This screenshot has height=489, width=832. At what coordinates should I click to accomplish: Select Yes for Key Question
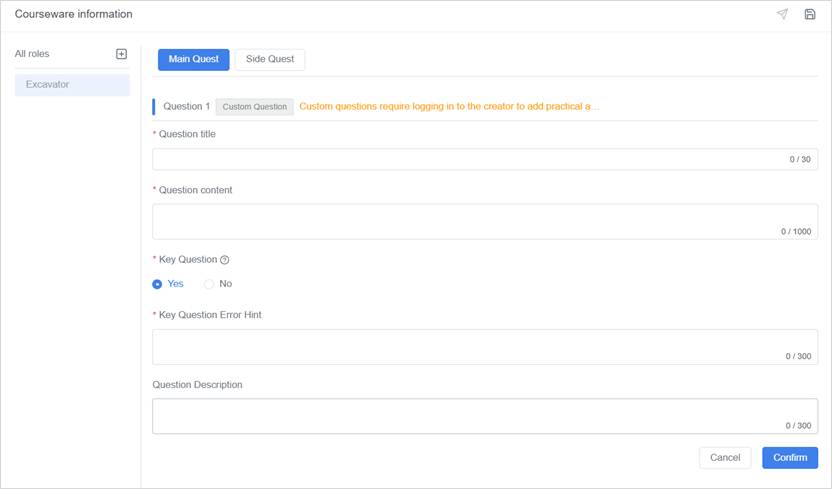tap(158, 284)
